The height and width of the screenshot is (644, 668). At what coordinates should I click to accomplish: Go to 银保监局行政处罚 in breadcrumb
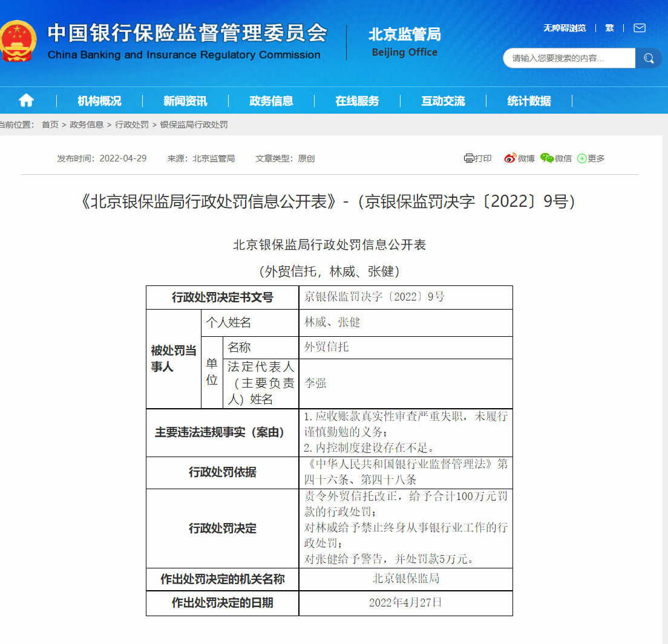click(194, 125)
